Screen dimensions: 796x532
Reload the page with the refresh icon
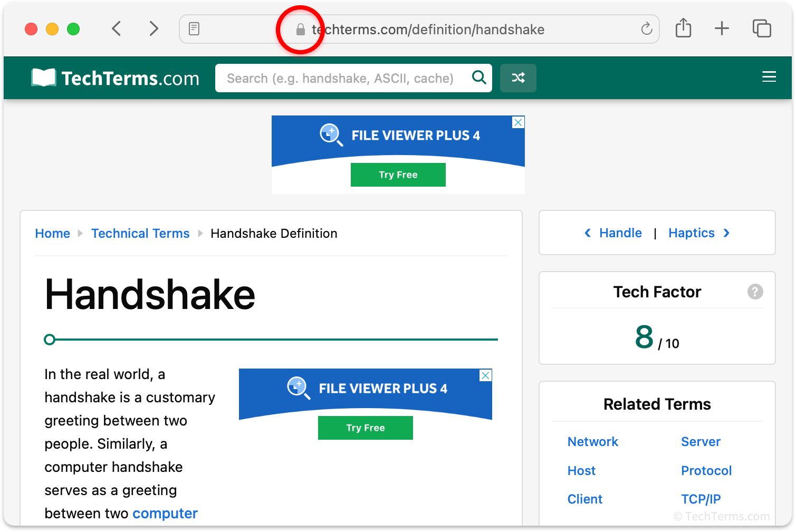646,29
